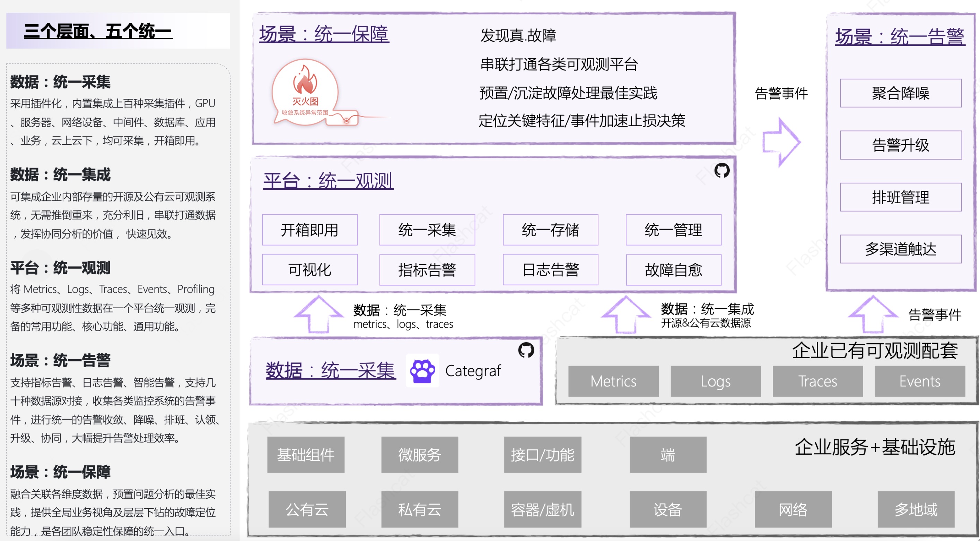Click the 数据：统一集成 label beside up arrow
Image resolution: width=980 pixels, height=541 pixels.
tap(708, 309)
